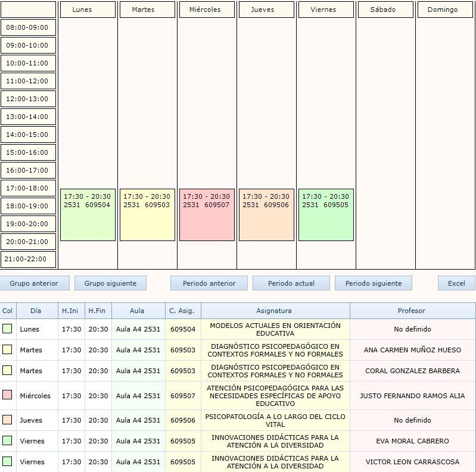Click the 15:00-16:00 time slot label
Viewport: 476px width, 472px height.
coord(28,152)
